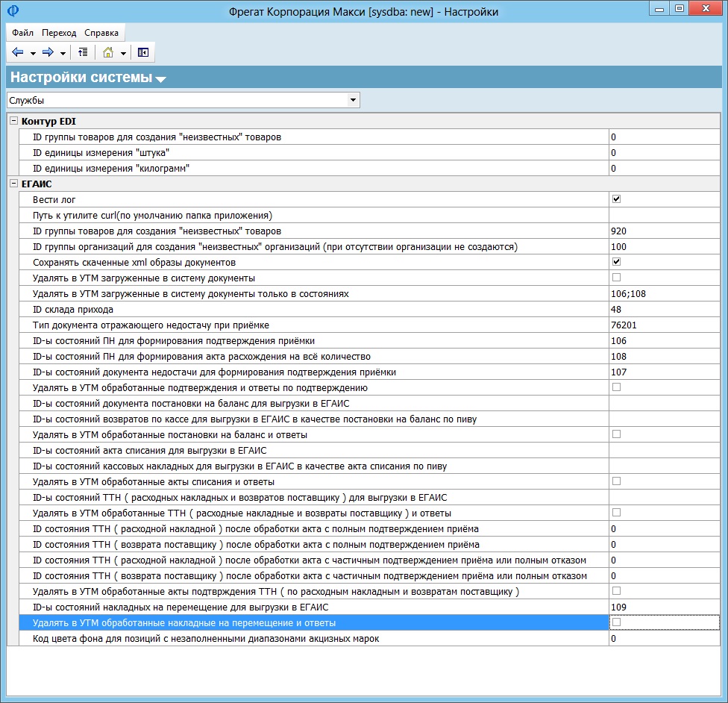
Task: Open the Файл menu
Action: 22,33
